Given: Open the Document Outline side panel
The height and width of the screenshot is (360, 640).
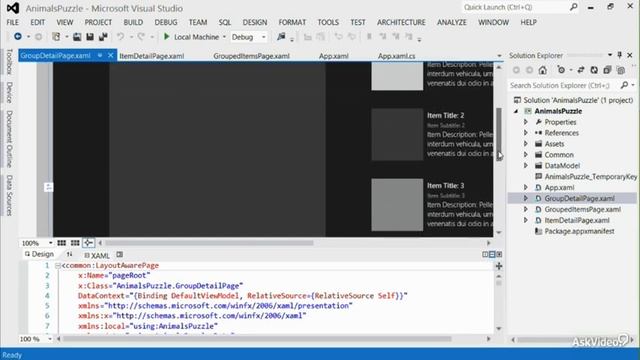Looking at the screenshot, I should click(x=9, y=139).
